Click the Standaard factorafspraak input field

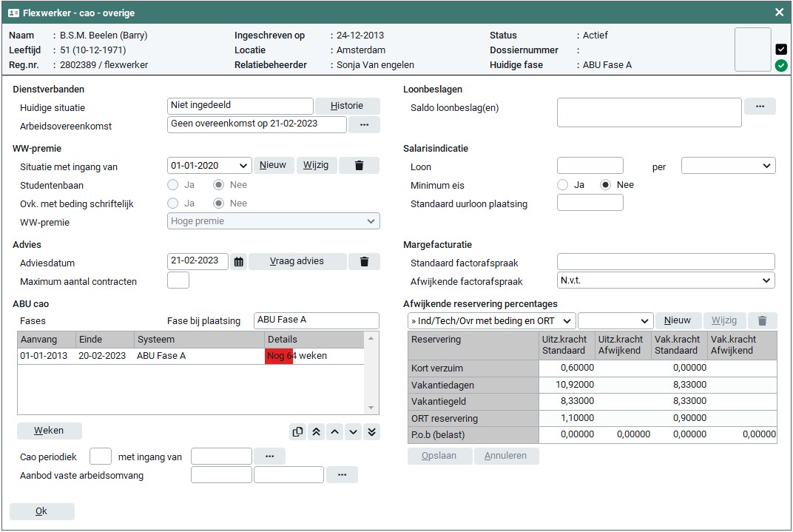(665, 262)
